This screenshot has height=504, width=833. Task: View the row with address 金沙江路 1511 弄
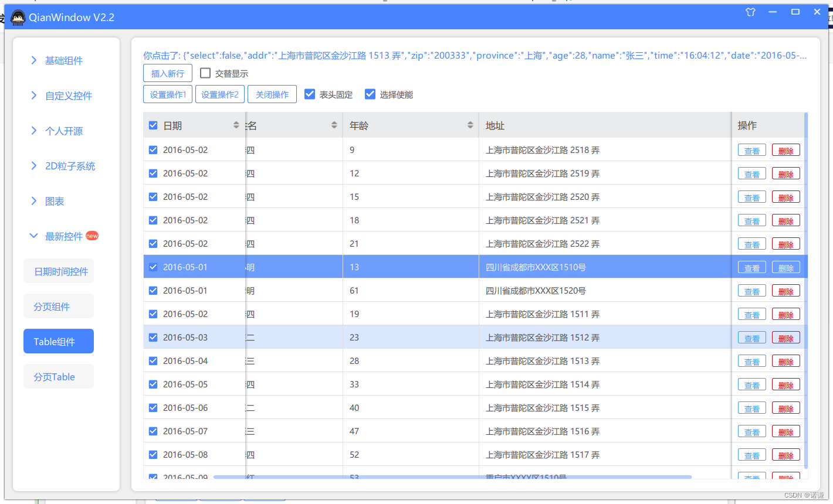pos(752,315)
